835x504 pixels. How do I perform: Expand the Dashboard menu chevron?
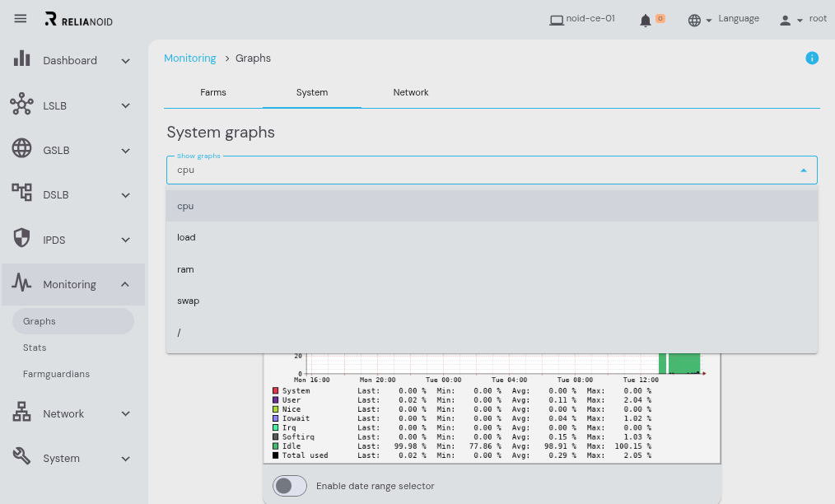126,61
